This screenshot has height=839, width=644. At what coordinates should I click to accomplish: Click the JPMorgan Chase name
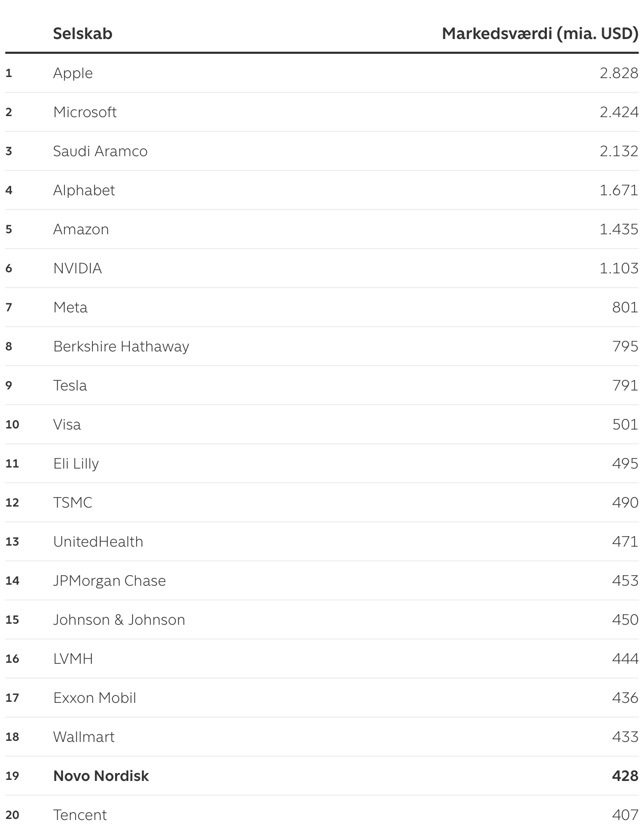(x=109, y=580)
